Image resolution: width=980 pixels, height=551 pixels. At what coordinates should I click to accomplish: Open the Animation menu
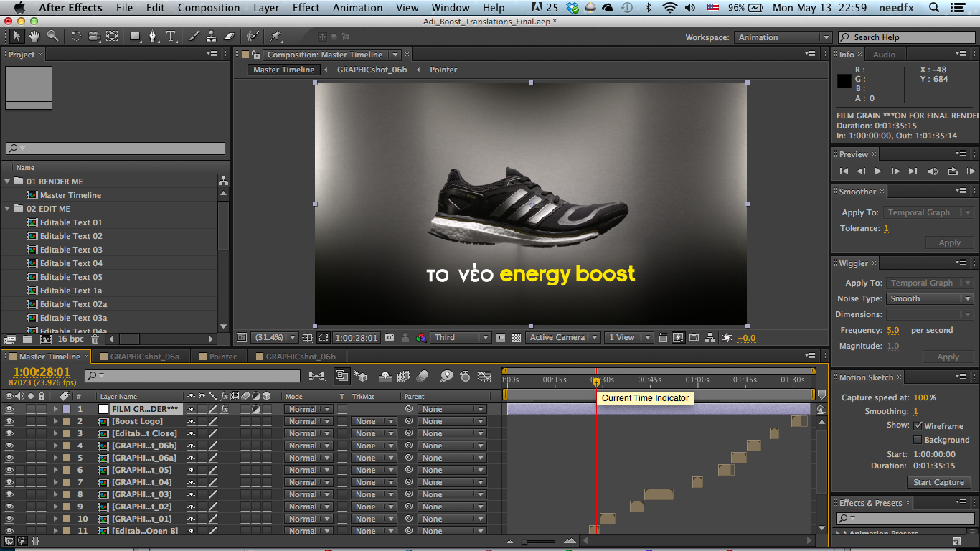click(x=357, y=8)
